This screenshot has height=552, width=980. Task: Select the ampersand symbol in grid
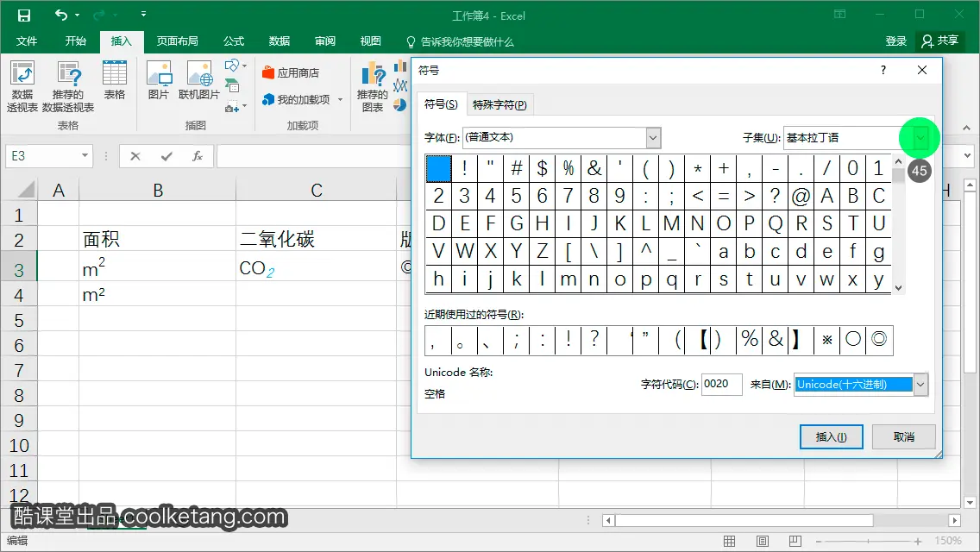pyautogui.click(x=594, y=168)
